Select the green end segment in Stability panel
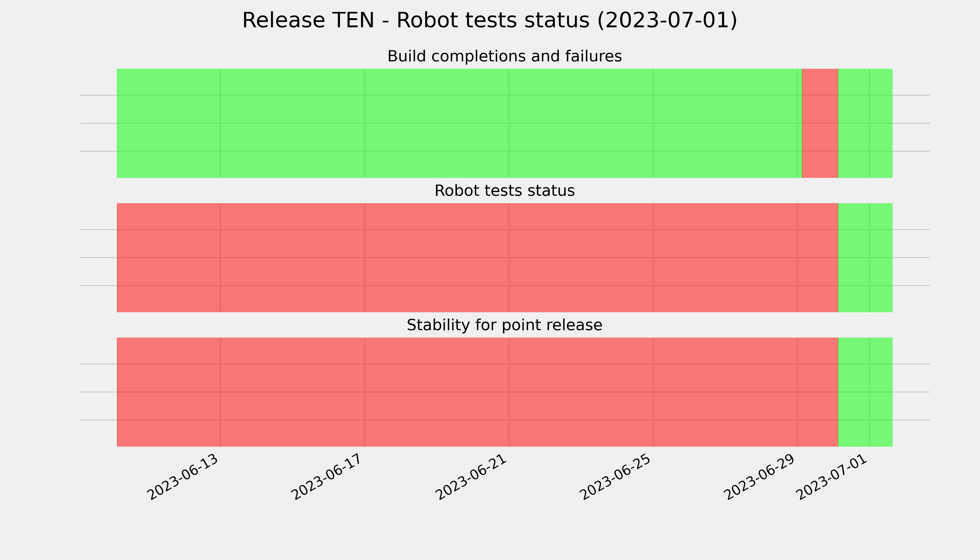 pos(865,392)
